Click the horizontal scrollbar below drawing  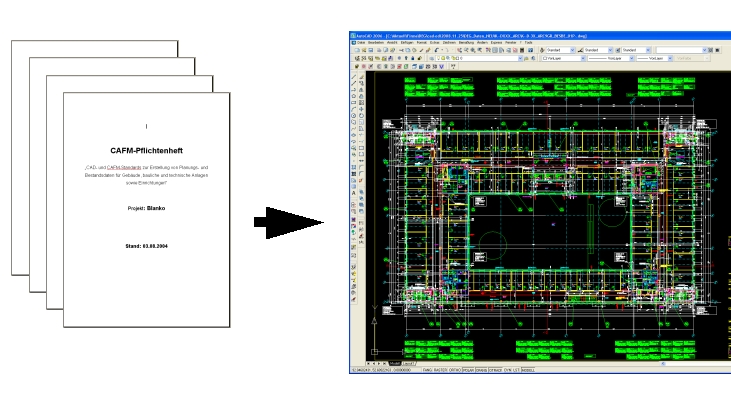[573, 363]
